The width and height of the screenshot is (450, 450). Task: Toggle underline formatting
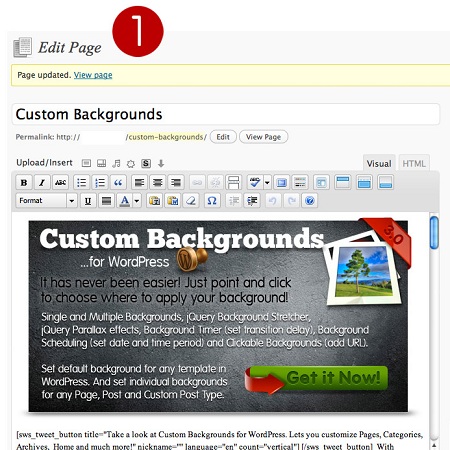pos(88,201)
